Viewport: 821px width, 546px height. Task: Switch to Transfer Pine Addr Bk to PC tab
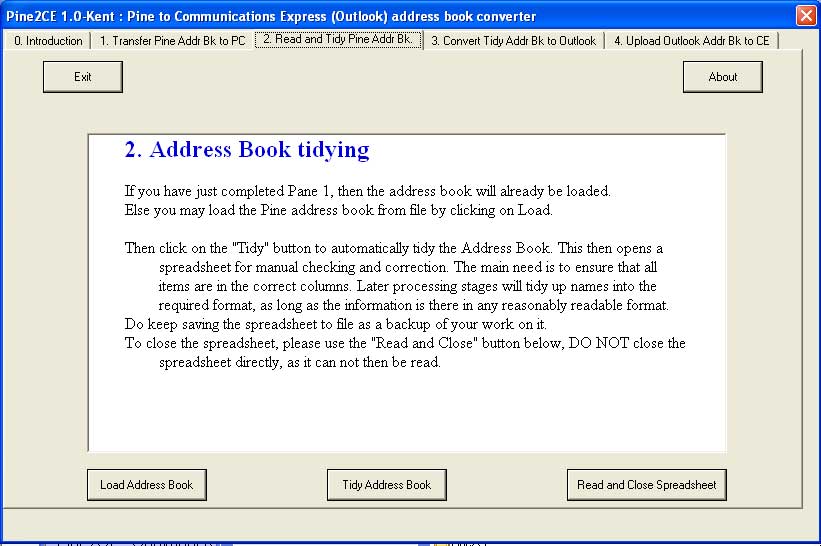click(172, 41)
